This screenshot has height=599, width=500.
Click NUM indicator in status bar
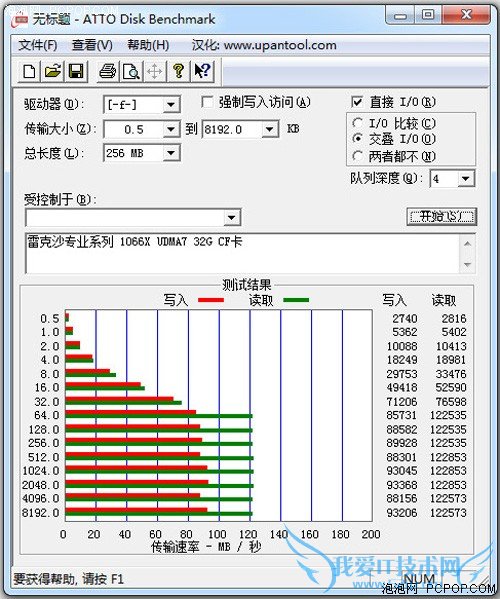419,579
